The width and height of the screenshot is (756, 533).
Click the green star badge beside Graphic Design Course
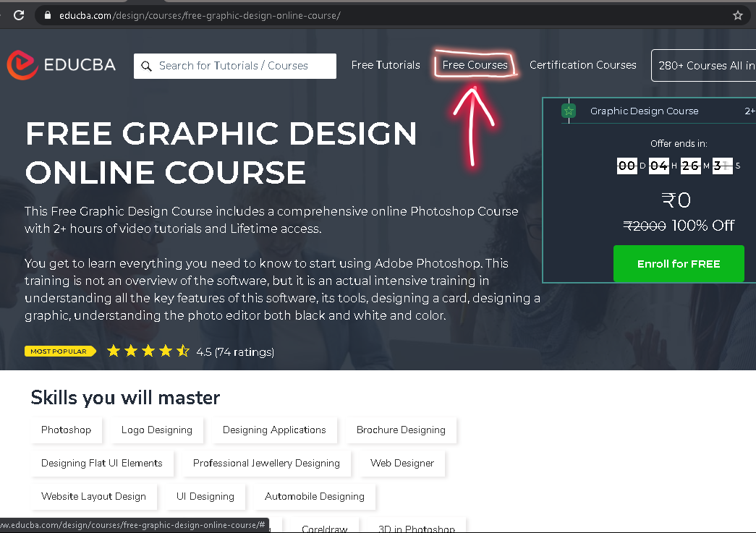pos(569,111)
